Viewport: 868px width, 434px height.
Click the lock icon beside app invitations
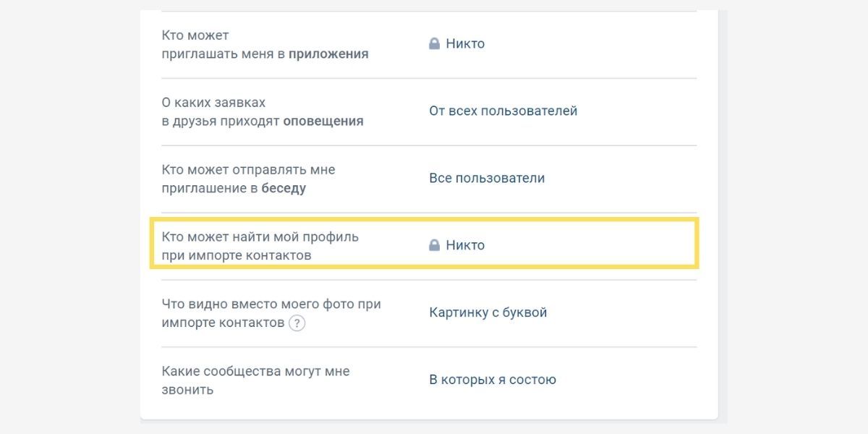(434, 44)
